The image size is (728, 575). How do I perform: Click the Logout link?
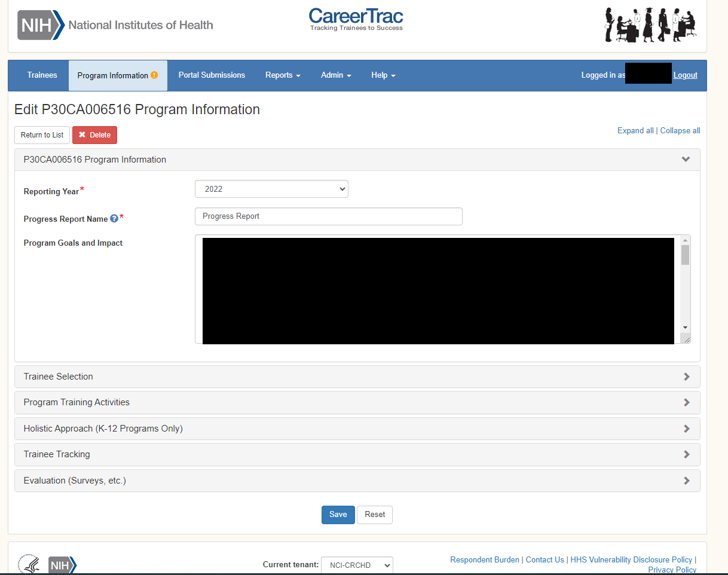tap(686, 75)
